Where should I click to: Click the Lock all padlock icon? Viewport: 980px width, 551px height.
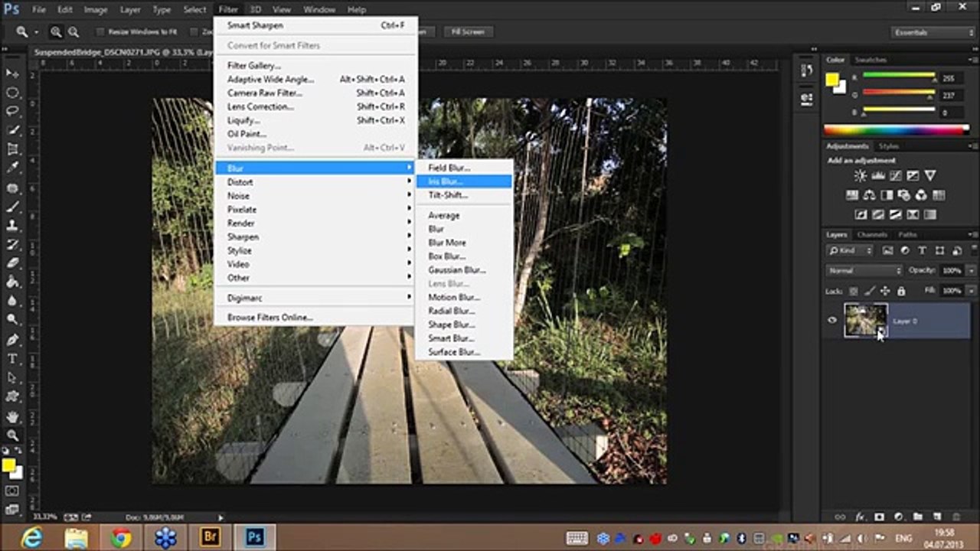tap(900, 291)
